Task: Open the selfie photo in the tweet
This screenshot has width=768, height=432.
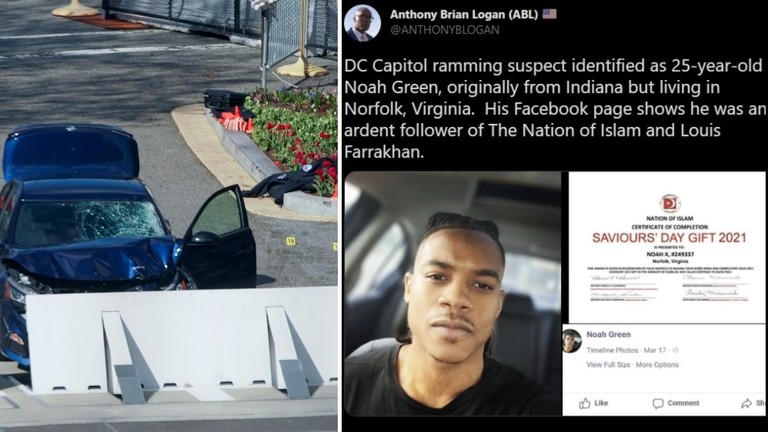Action: 453,293
